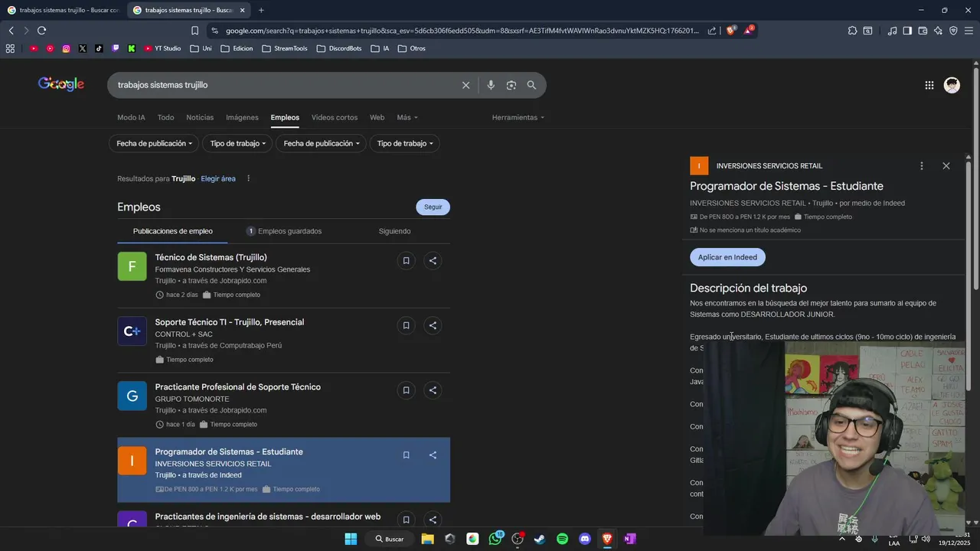The height and width of the screenshot is (551, 980).
Task: Open more options next to Elegir área
Action: pyautogui.click(x=248, y=178)
